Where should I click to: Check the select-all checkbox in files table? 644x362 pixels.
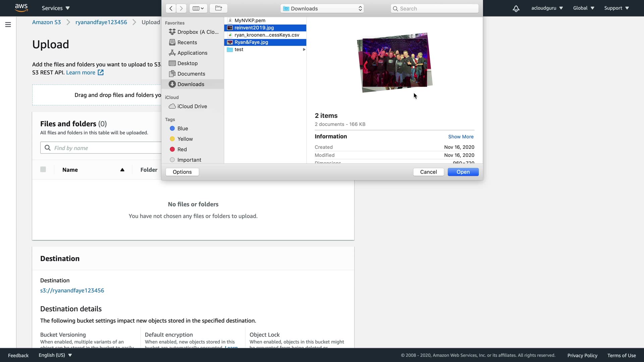click(x=43, y=170)
